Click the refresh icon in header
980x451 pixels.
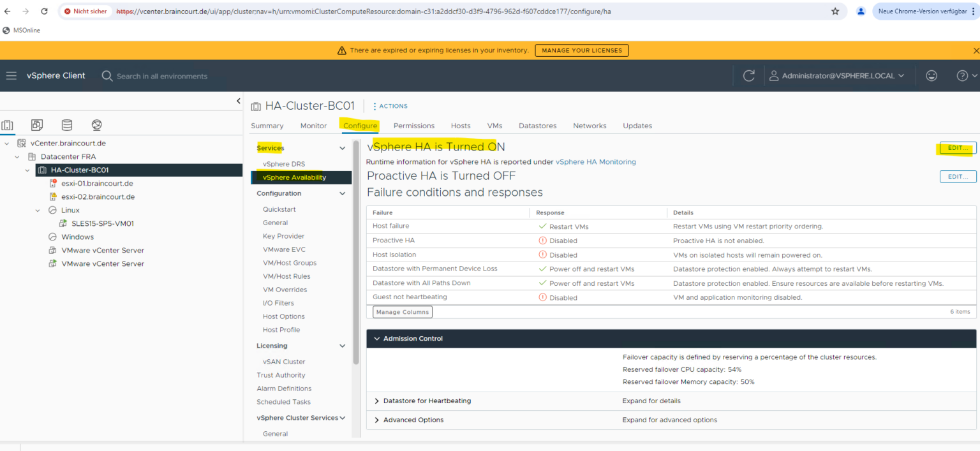tap(749, 76)
